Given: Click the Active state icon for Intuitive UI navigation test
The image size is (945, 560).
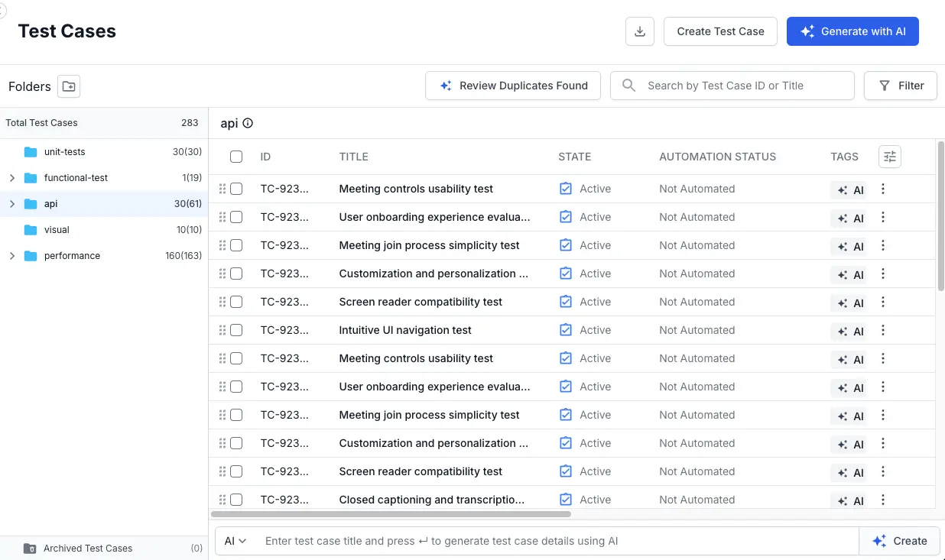Looking at the screenshot, I should (x=566, y=330).
